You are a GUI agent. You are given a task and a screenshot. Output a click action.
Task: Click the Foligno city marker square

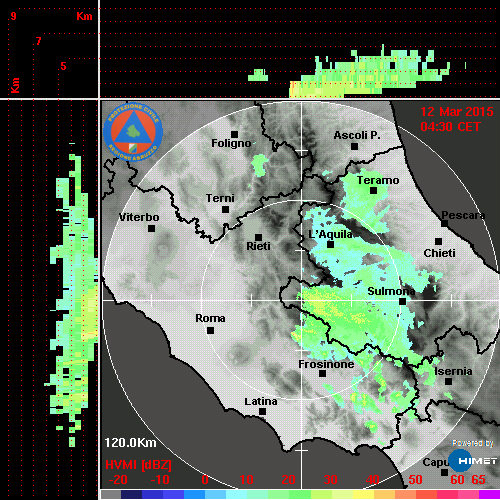coord(234,134)
